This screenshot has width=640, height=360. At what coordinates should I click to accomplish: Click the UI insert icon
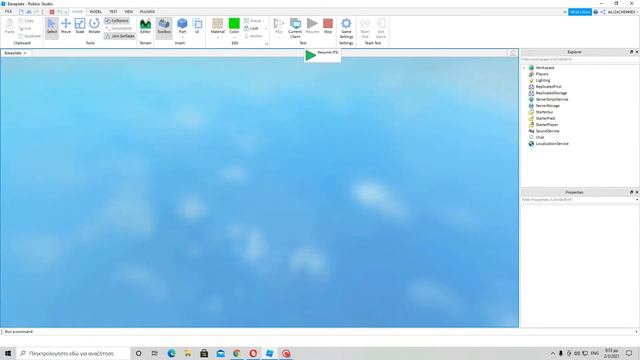[197, 26]
